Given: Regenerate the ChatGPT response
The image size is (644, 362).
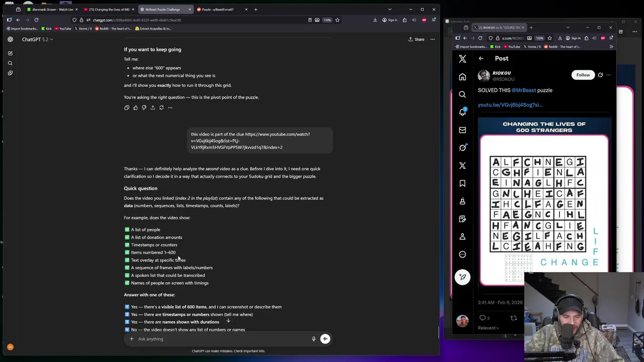Looking at the screenshot, I should pos(162,108).
